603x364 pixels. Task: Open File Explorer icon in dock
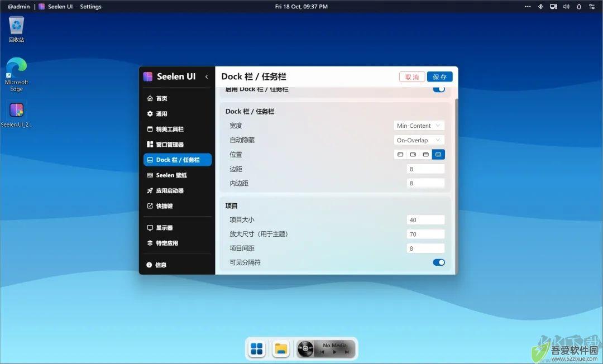281,349
